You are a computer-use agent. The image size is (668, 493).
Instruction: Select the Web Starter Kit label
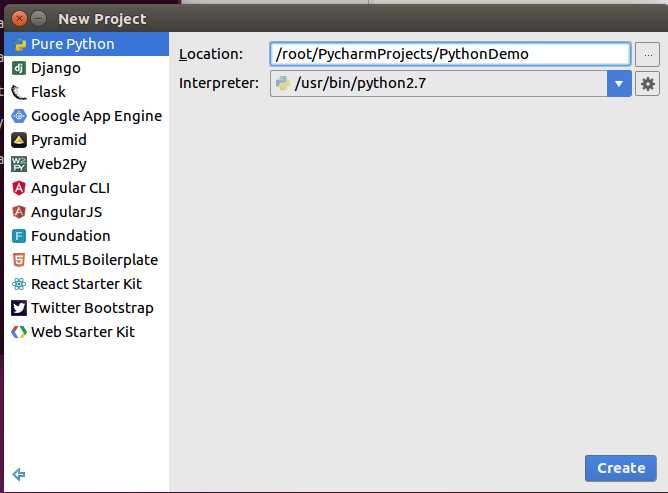83,332
